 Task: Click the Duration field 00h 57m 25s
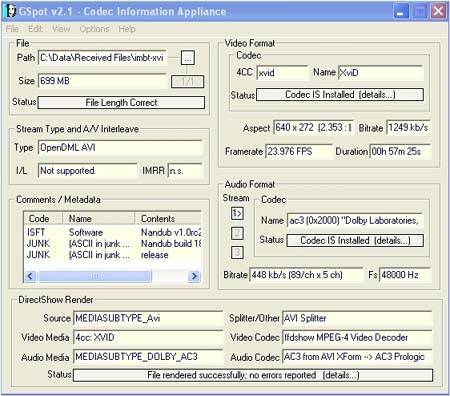click(400, 152)
